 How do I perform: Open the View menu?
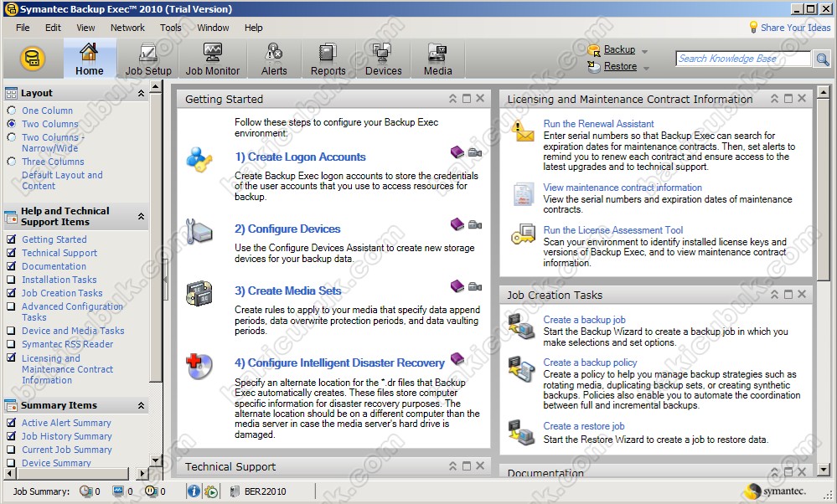tap(85, 28)
